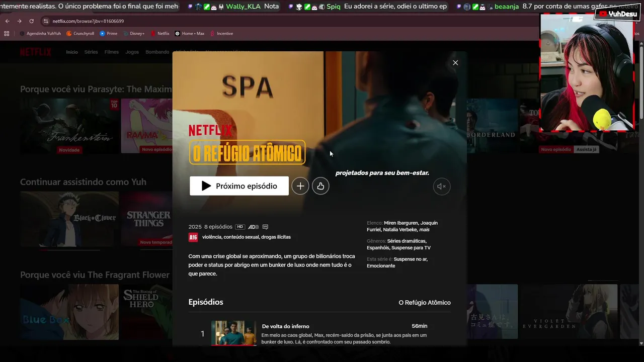Open the Frankenstein title card

click(69, 126)
